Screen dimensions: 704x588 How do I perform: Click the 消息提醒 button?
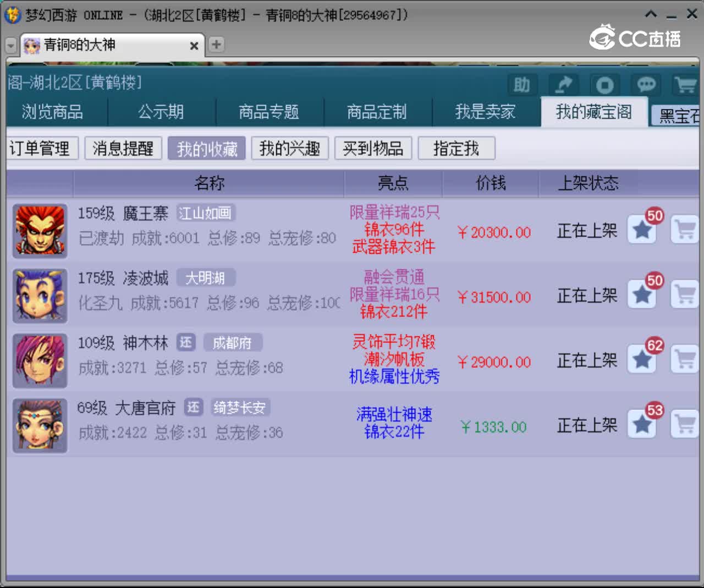point(123,148)
